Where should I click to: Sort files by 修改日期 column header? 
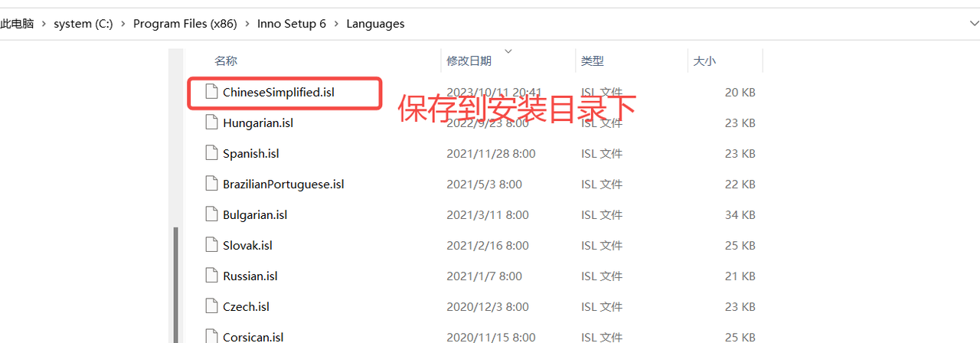469,61
